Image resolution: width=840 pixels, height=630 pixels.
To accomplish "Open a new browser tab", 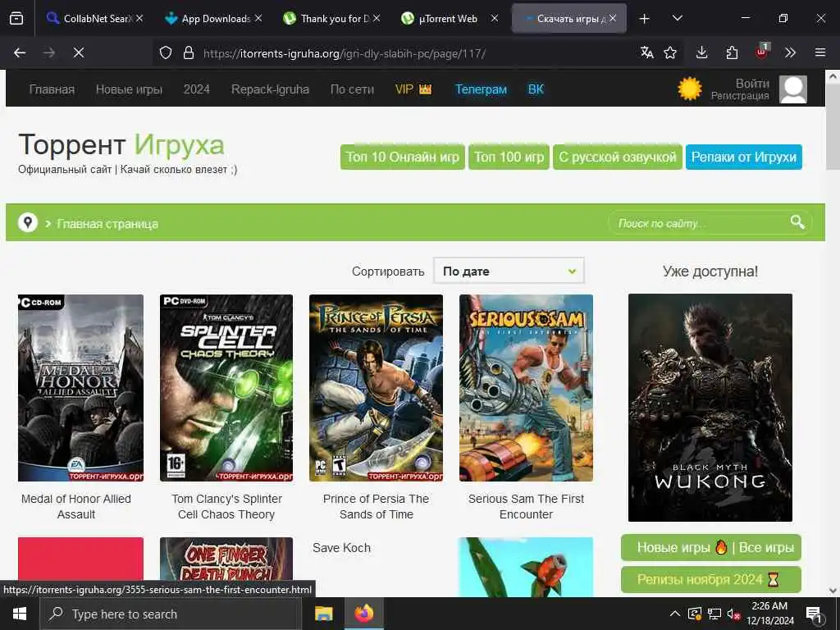I will pyautogui.click(x=645, y=19).
